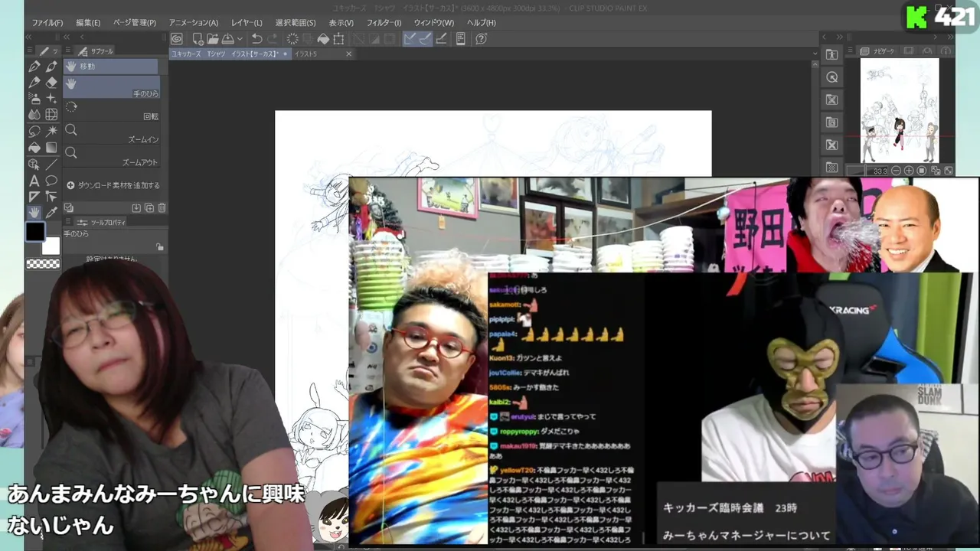Open CLIP STUDIO launcher icon in command bar
The height and width of the screenshot is (551, 980).
177,39
